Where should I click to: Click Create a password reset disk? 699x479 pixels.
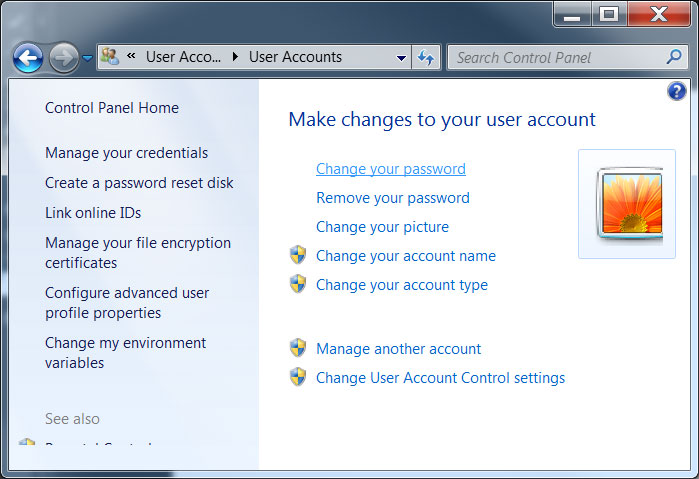click(x=139, y=183)
